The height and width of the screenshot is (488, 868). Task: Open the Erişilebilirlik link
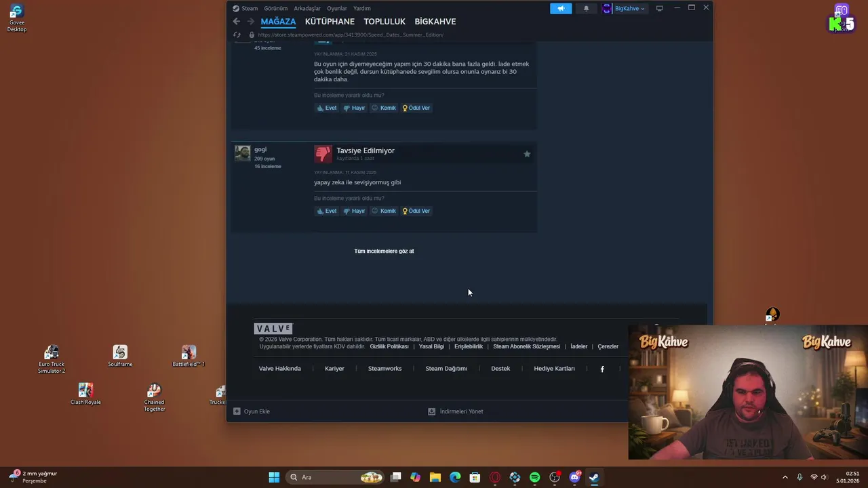pyautogui.click(x=469, y=346)
